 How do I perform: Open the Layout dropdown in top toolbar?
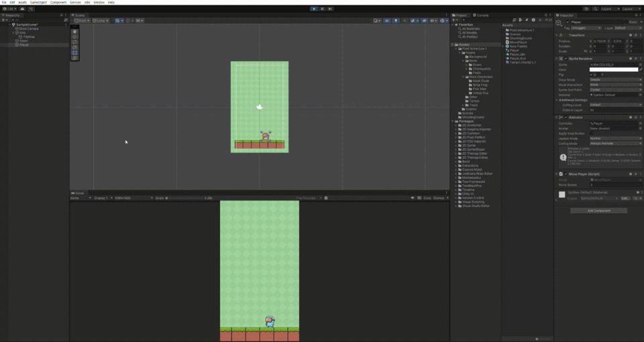[631, 9]
